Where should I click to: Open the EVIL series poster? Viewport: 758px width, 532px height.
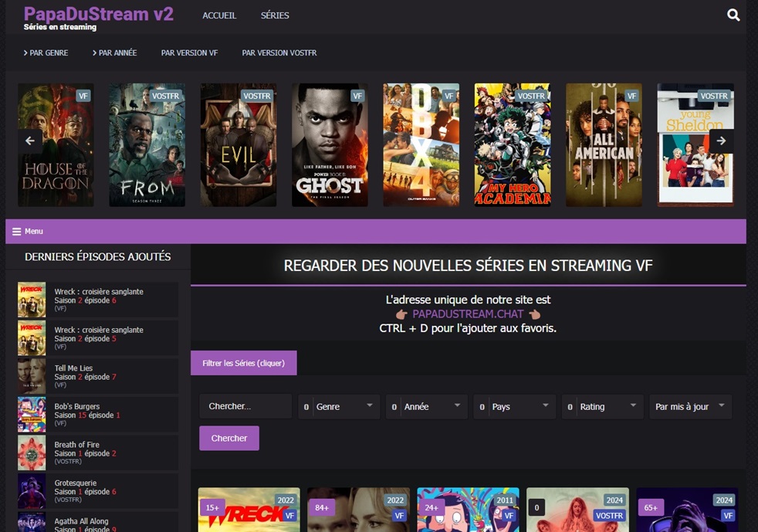239,145
